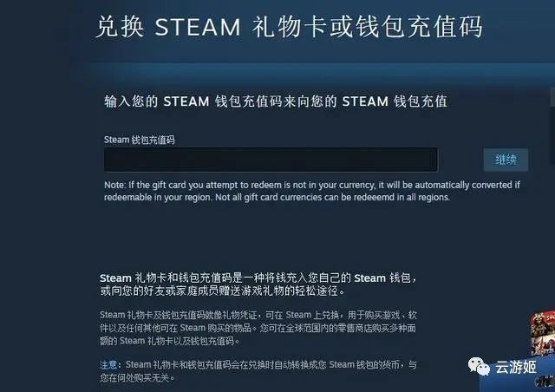Click the grey paragraph starting with Steam 礼物卡及钱包充值码就像礼物凭证

click(x=258, y=328)
